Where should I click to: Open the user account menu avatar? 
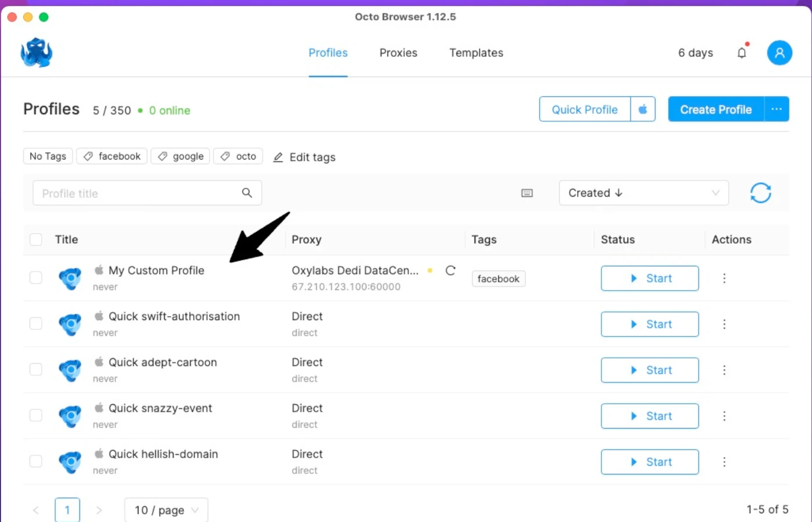coord(780,52)
